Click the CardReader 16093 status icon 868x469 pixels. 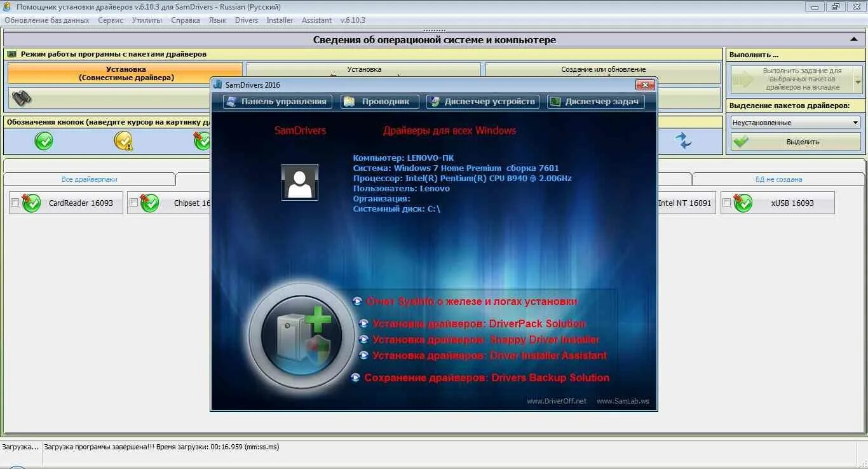[31, 203]
